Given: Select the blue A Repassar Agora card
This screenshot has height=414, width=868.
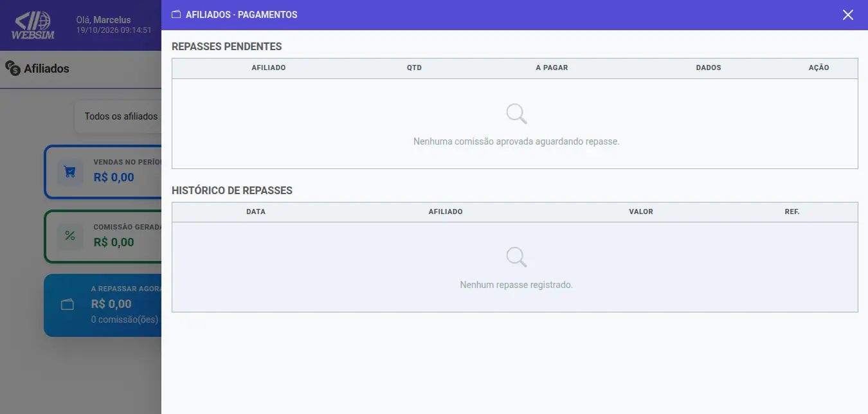Looking at the screenshot, I should (x=103, y=305).
